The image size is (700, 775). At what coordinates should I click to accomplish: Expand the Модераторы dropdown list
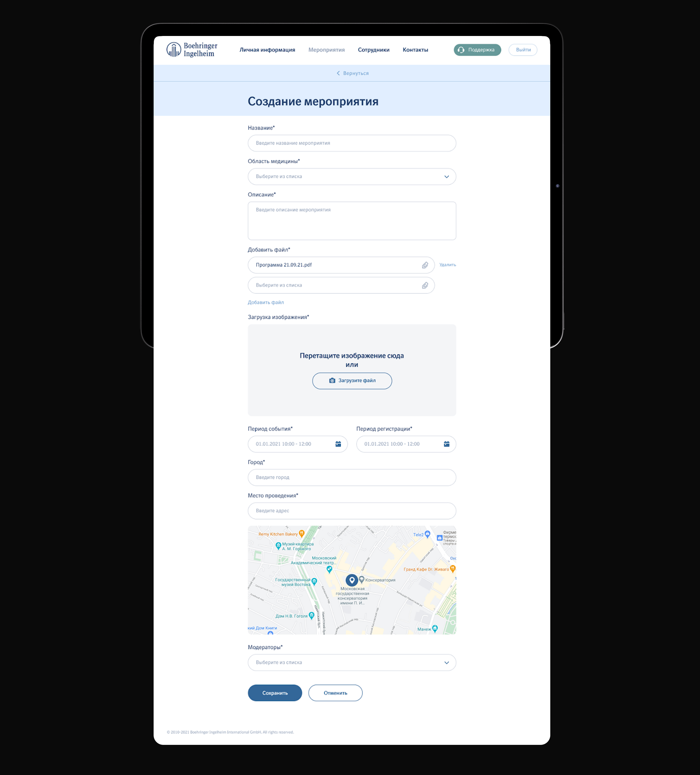tap(446, 663)
